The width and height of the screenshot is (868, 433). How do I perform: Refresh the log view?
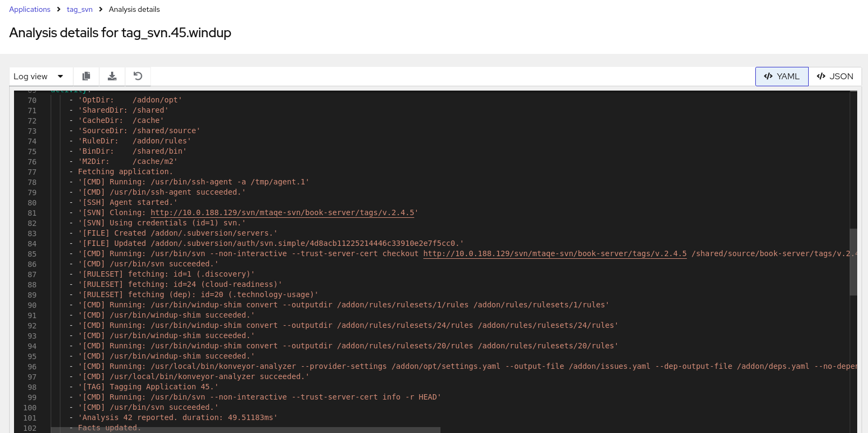[x=138, y=76]
